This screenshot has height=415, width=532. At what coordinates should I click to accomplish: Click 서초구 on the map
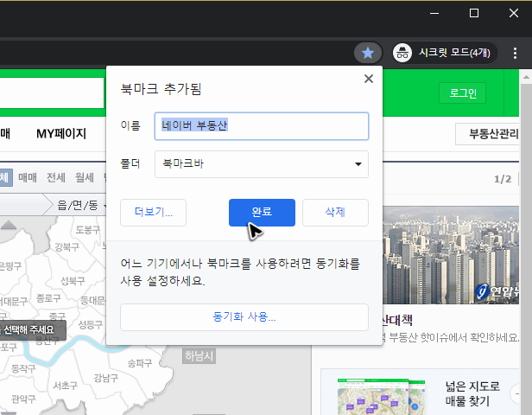click(x=65, y=386)
